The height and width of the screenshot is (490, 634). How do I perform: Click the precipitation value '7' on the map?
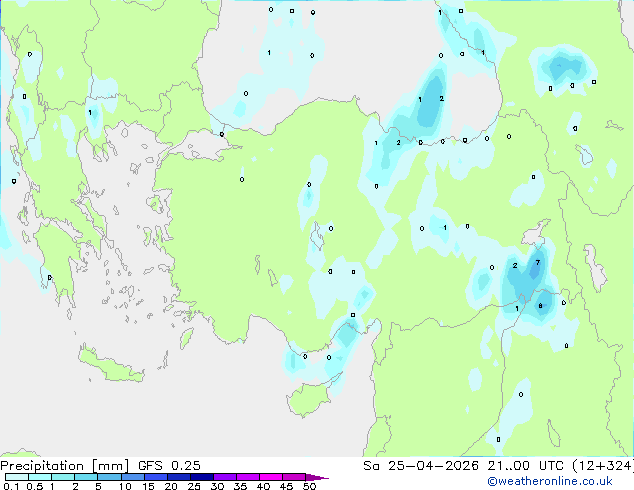point(537,262)
